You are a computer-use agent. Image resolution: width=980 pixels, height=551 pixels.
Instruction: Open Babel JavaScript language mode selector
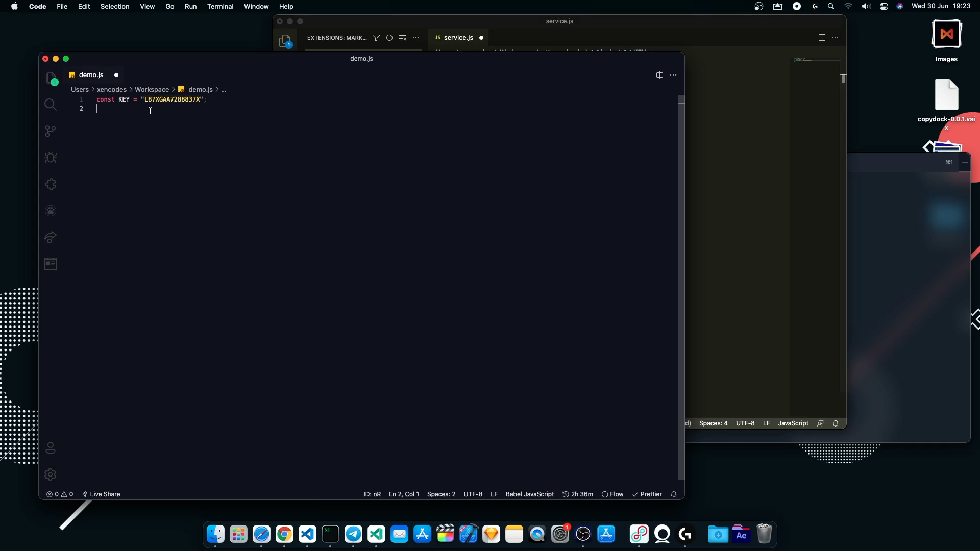(529, 494)
